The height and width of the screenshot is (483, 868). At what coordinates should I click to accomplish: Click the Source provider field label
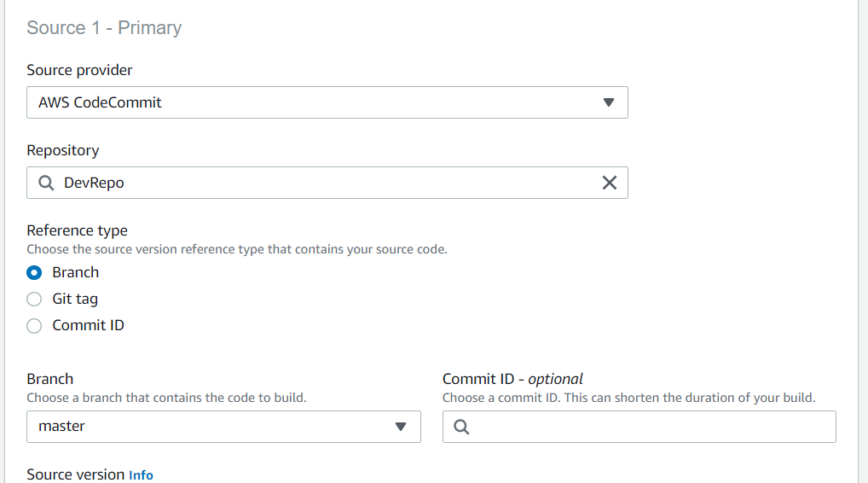(79, 70)
